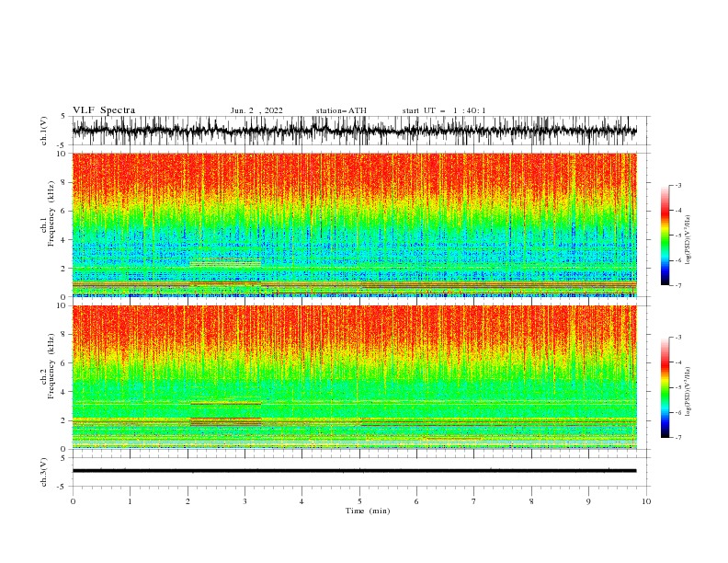Click the time axis tick label "2"
Screen dimensions: 728x563
point(188,501)
